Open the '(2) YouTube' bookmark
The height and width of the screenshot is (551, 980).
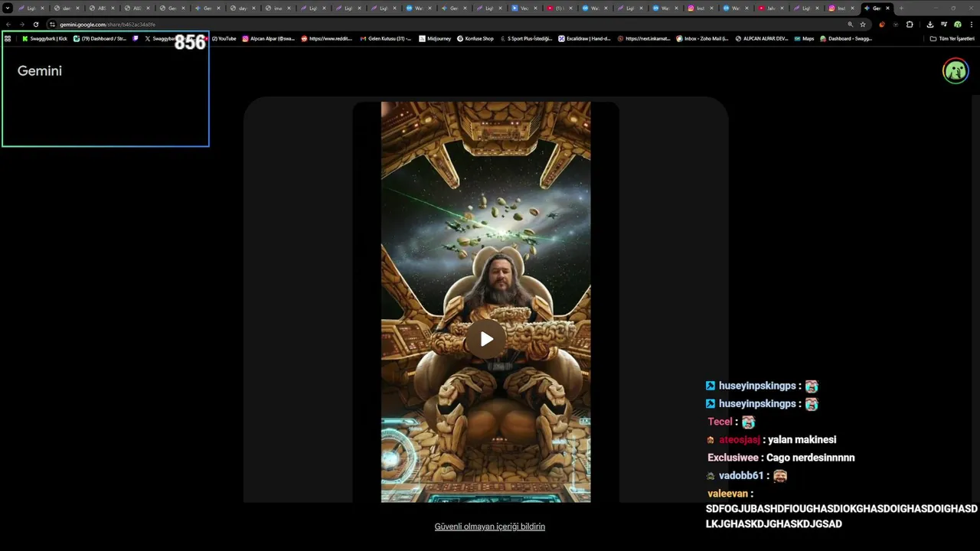[223, 38]
